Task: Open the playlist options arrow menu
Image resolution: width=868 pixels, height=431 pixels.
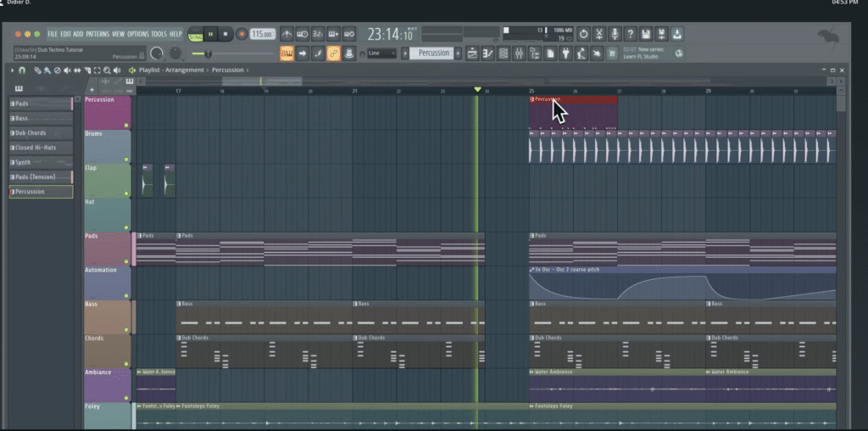Action: 11,70
